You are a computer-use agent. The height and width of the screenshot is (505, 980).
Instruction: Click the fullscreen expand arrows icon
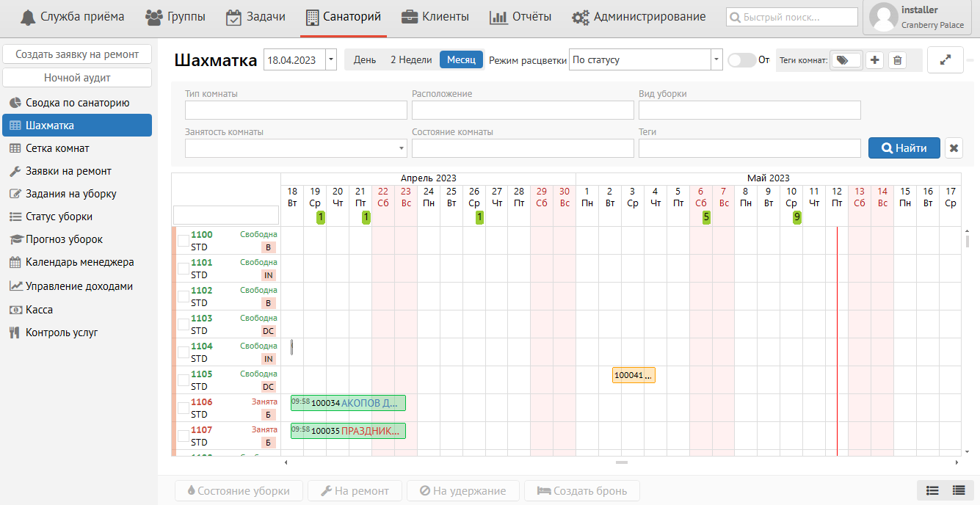[x=945, y=60]
